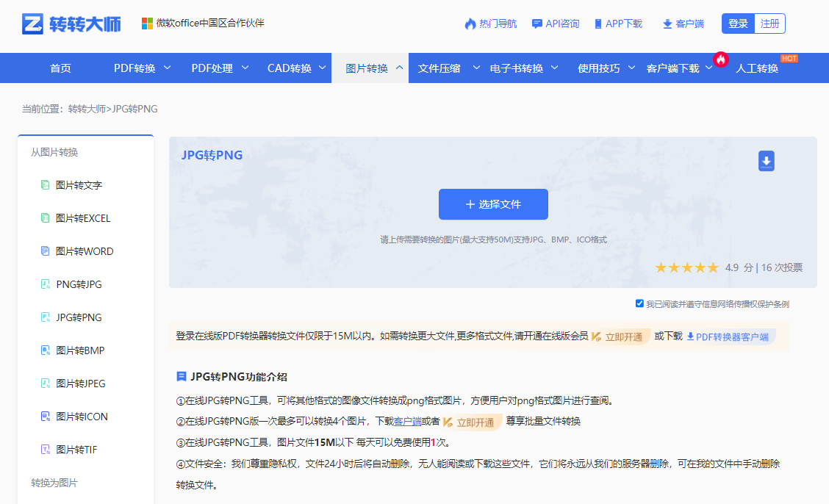The height and width of the screenshot is (504, 829).
Task: Open the 文件压缩 dropdown menu
Action: [441, 68]
